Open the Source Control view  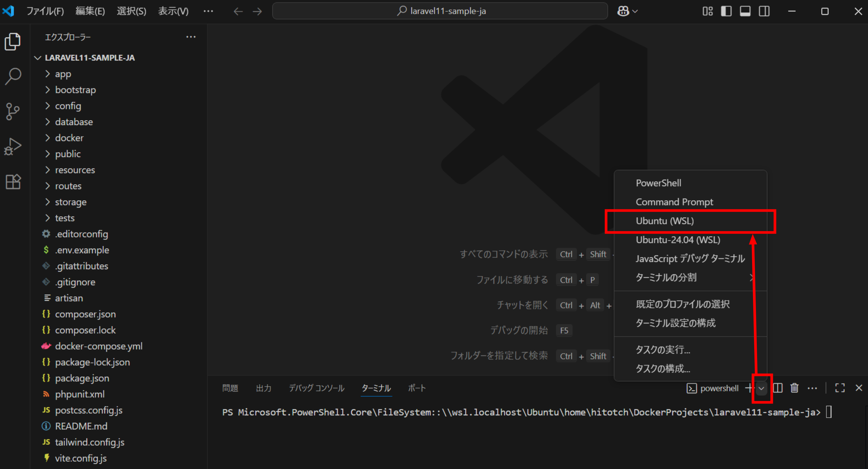point(13,111)
